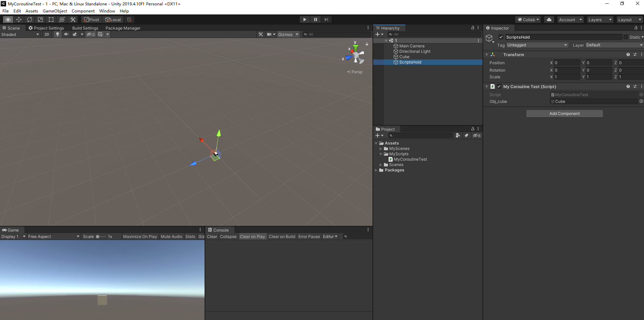Open the Layers dropdown in toolbar
Viewport: 644px width, 320px height.
[x=600, y=19]
